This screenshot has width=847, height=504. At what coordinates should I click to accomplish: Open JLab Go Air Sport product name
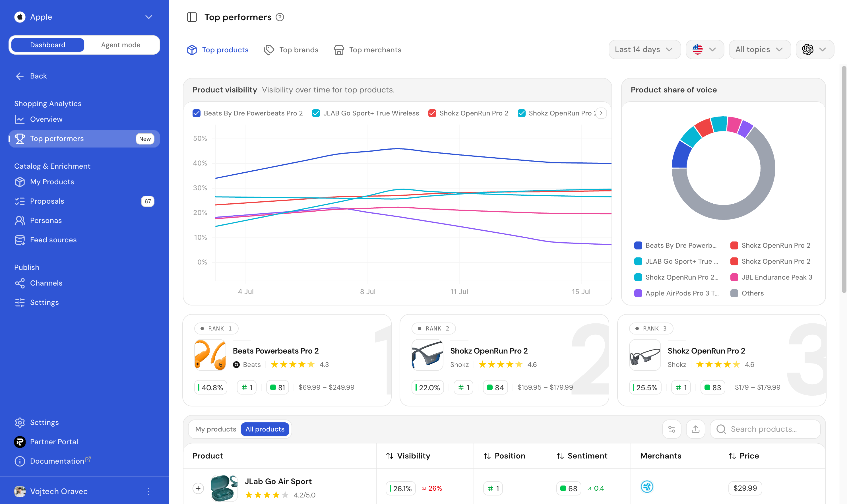(x=278, y=481)
